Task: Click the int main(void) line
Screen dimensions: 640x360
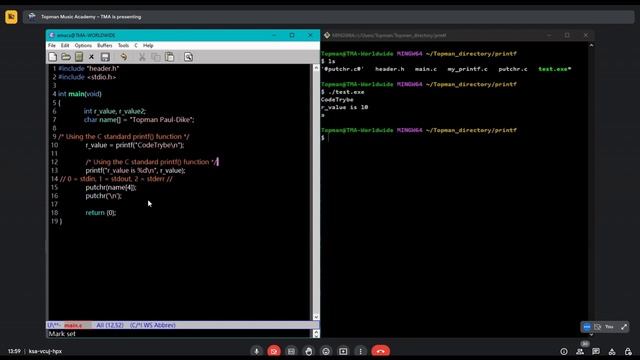Action: [x=80, y=94]
